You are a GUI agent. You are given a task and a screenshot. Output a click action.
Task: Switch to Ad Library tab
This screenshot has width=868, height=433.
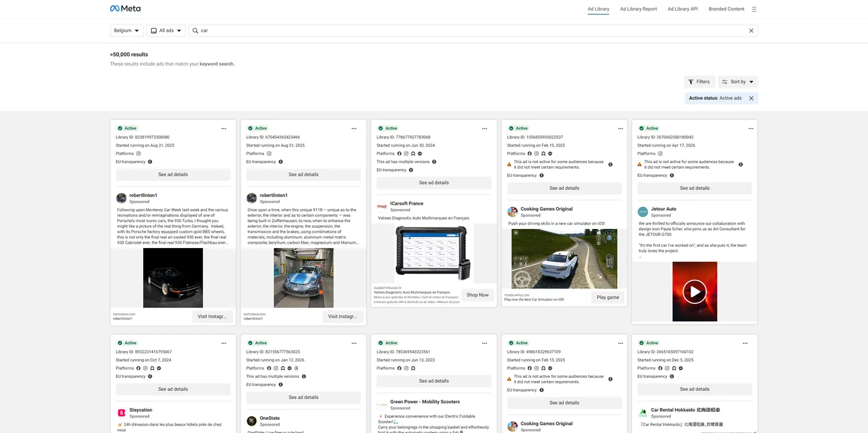pyautogui.click(x=598, y=9)
